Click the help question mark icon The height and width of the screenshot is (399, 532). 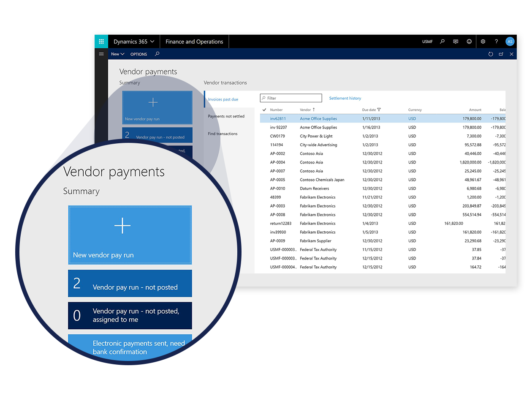[x=497, y=41]
